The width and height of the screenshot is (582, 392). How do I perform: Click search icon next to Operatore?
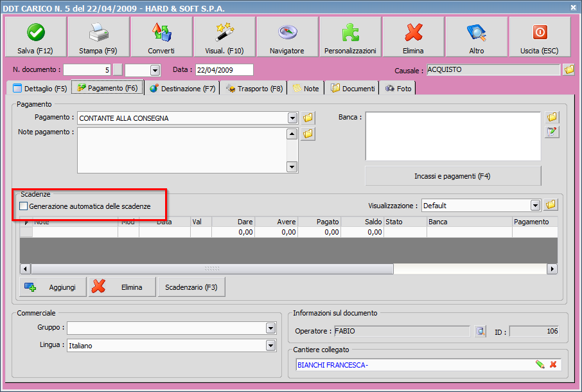pos(481,331)
